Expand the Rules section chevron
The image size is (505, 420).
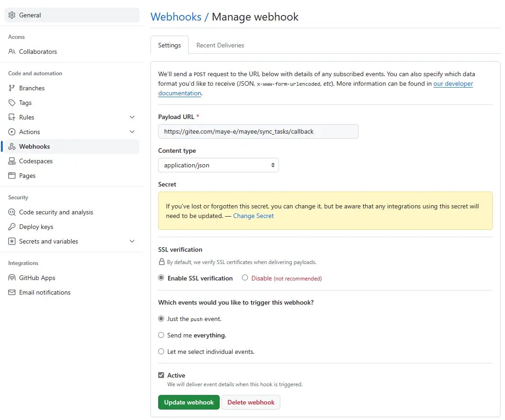pos(132,117)
